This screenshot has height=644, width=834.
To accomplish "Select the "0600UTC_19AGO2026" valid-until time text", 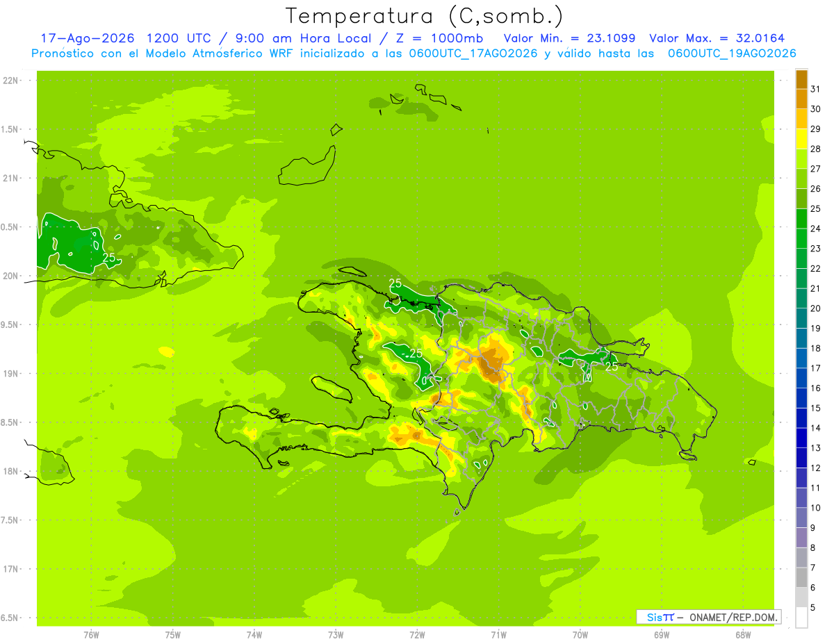I will (732, 53).
